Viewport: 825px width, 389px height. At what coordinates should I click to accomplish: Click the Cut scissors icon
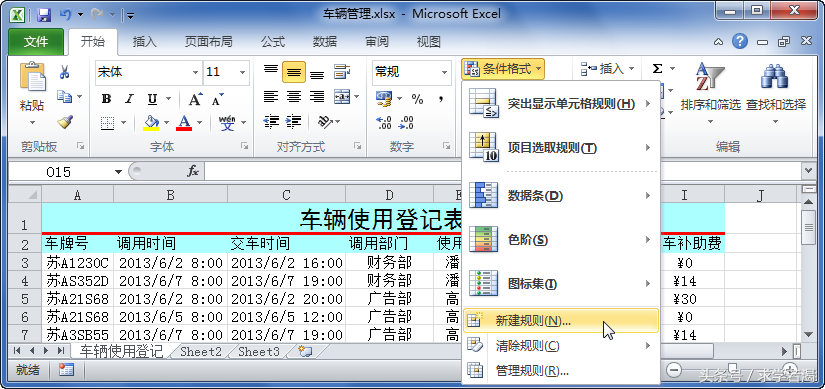pos(65,72)
